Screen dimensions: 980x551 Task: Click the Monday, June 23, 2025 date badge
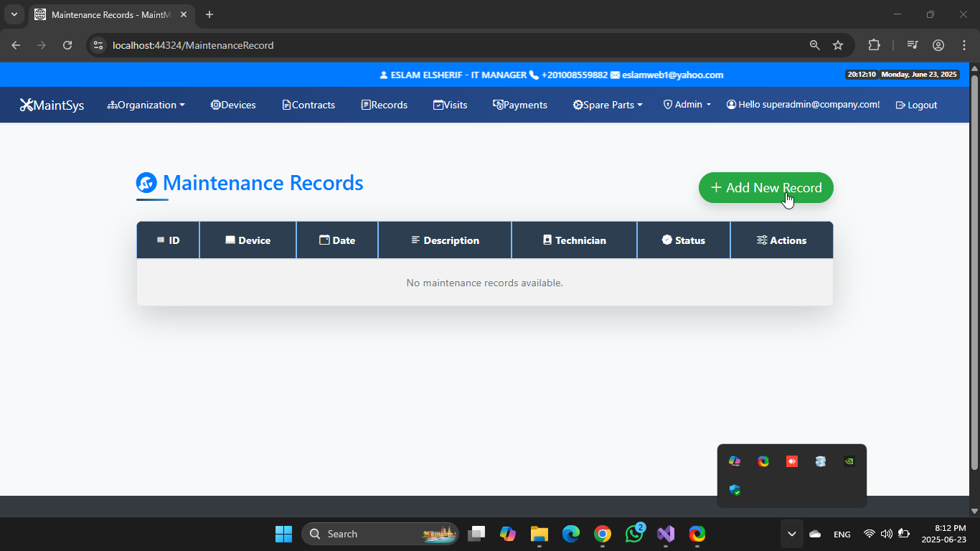(x=919, y=75)
